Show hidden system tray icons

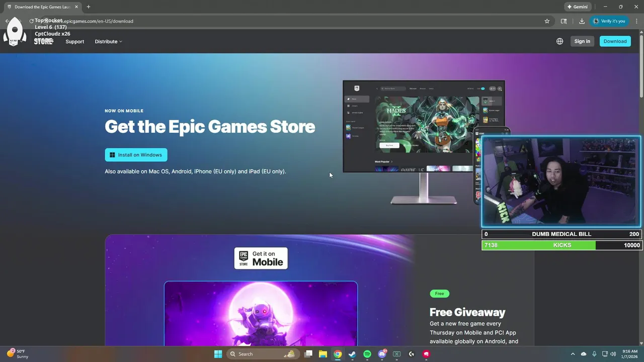click(x=573, y=354)
